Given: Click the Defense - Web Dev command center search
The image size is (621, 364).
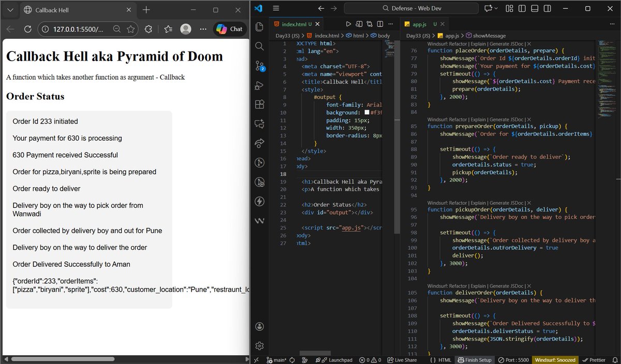Looking at the screenshot, I should [x=411, y=8].
